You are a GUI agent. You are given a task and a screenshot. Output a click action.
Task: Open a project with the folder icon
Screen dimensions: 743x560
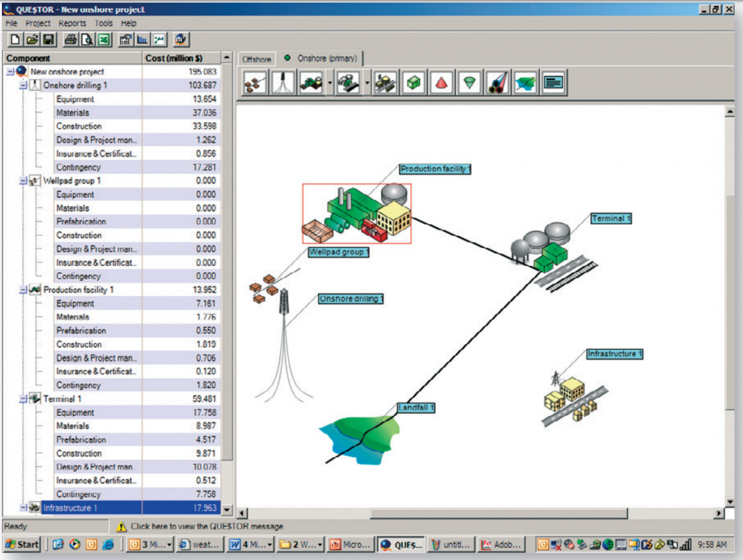pyautogui.click(x=32, y=40)
